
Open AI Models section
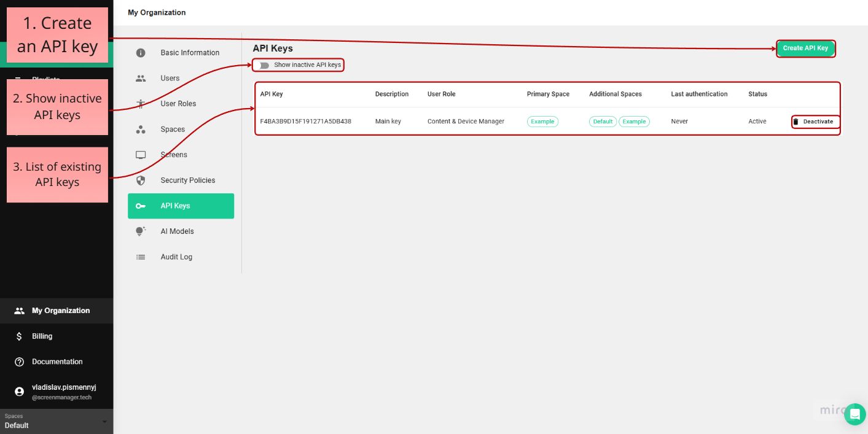(181, 231)
